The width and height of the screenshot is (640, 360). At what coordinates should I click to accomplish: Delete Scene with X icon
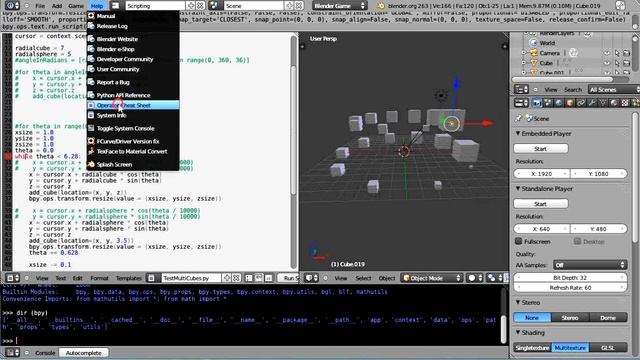299,6
